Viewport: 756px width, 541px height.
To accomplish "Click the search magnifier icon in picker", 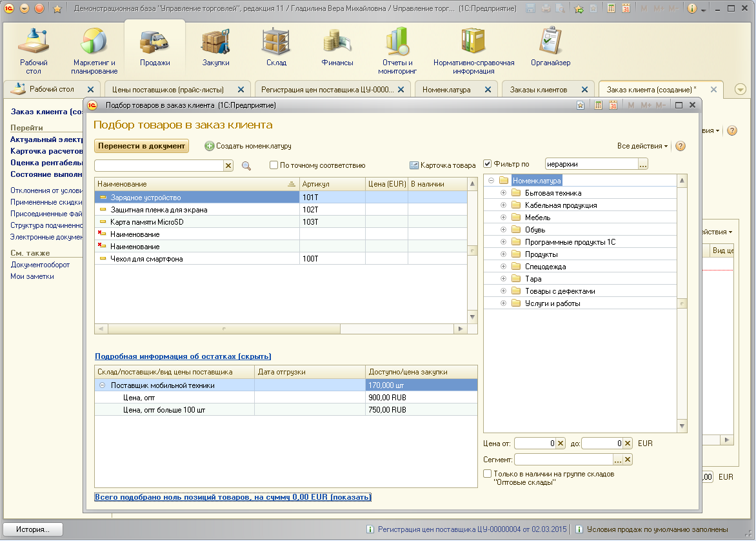I will (x=246, y=165).
